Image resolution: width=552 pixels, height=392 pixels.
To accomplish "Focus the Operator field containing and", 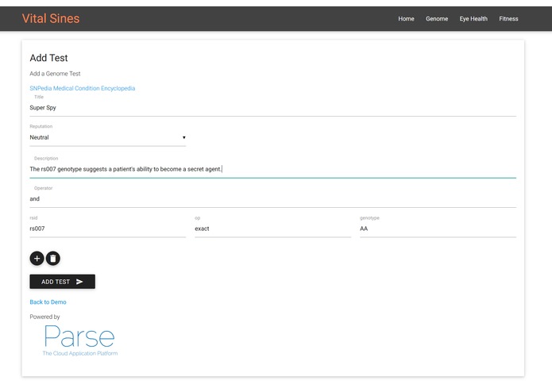I will click(x=273, y=199).
